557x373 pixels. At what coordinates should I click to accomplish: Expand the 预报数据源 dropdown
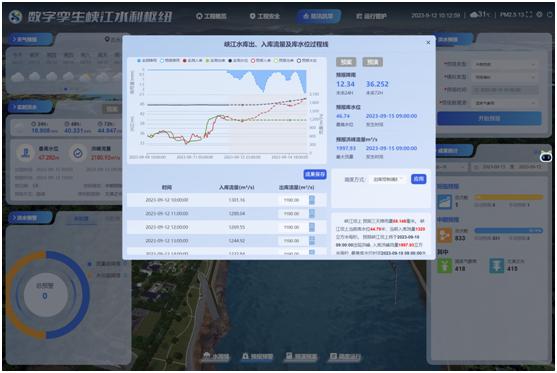[504, 103]
